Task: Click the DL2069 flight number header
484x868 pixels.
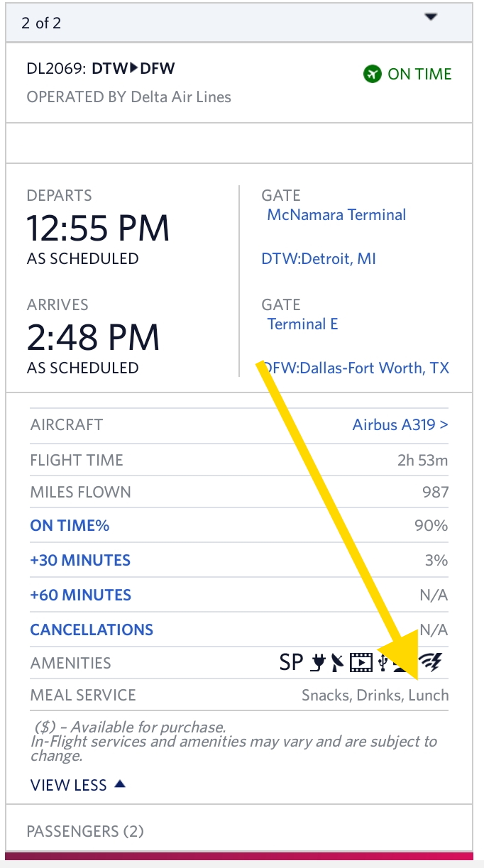Action: (101, 69)
